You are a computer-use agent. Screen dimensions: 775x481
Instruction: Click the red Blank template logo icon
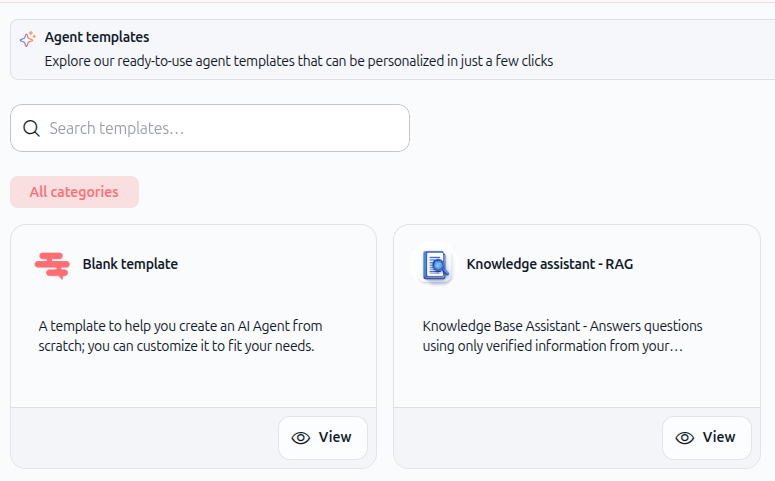tap(52, 265)
